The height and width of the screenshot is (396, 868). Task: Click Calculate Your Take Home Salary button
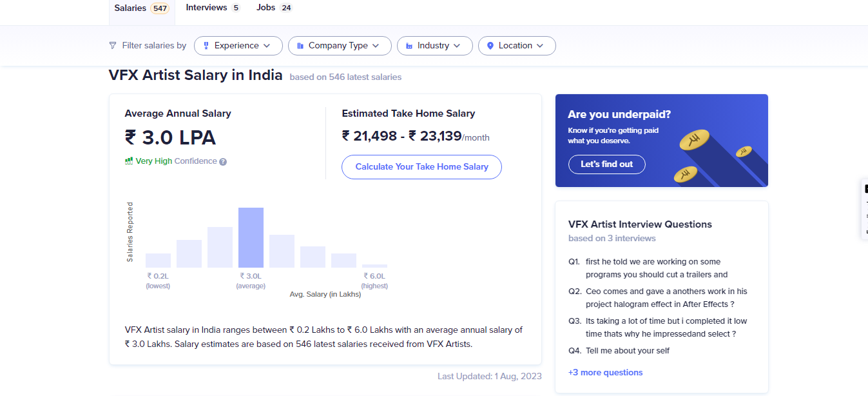pos(421,166)
